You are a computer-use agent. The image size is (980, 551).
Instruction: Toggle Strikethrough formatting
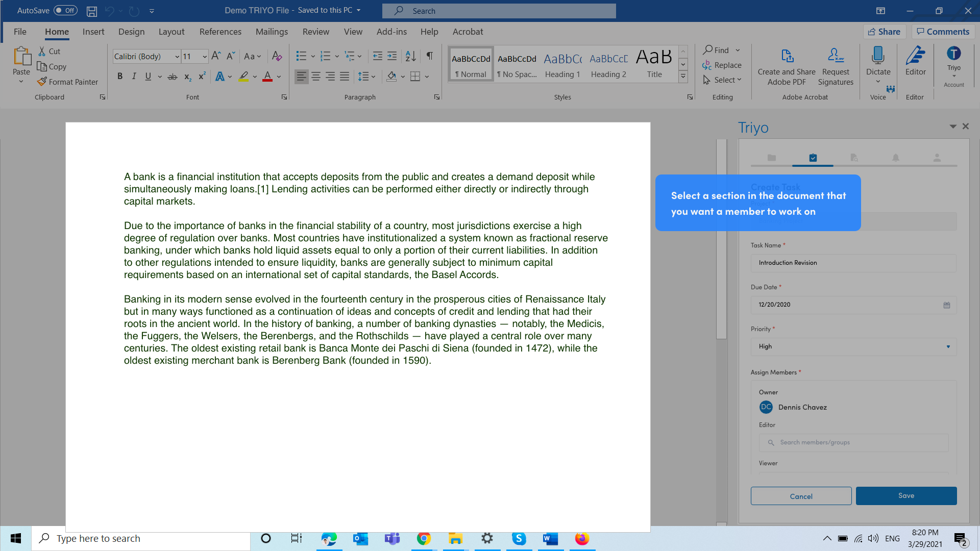pos(173,77)
